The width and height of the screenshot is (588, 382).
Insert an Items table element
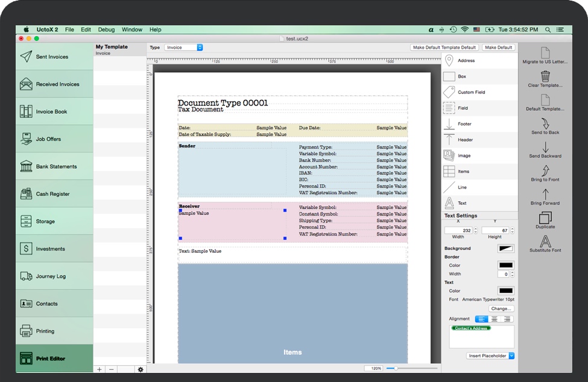coord(449,172)
